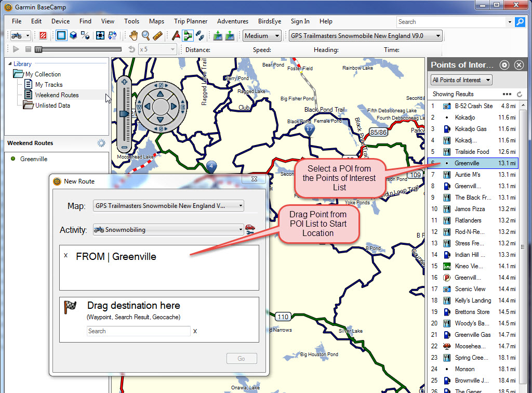Remove the FROM Greenville start point
This screenshot has height=393, width=532.
pyautogui.click(x=66, y=255)
